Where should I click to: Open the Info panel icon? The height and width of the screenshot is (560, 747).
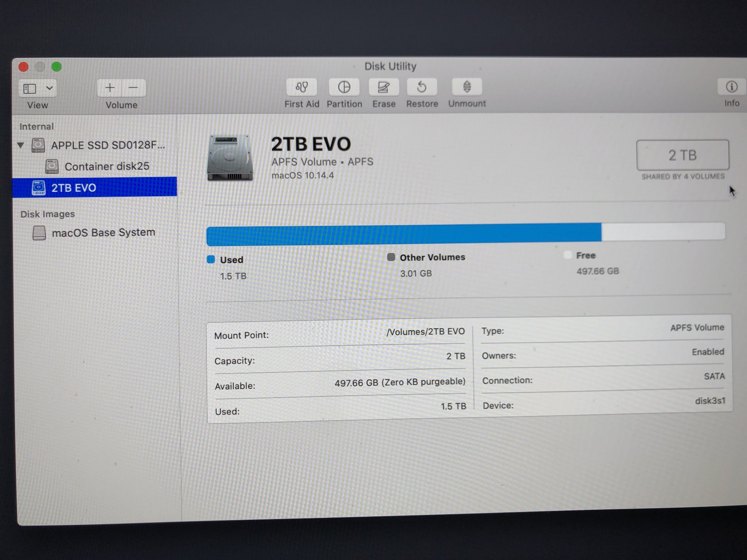pos(731,87)
